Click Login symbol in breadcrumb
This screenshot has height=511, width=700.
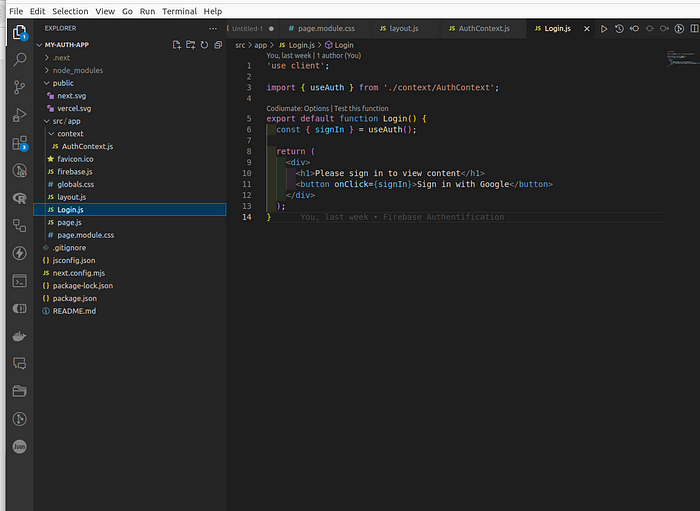(339, 45)
